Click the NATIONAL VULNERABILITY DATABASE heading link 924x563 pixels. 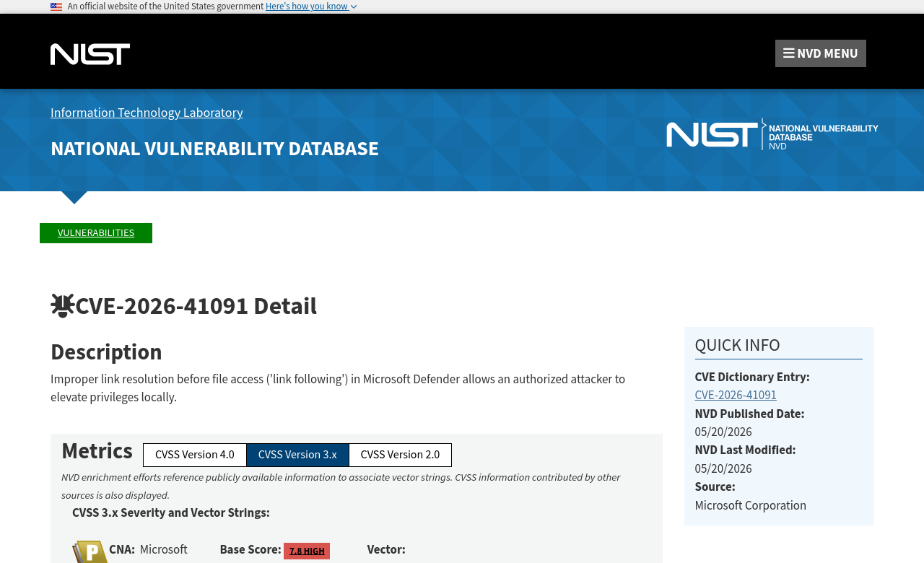(214, 149)
